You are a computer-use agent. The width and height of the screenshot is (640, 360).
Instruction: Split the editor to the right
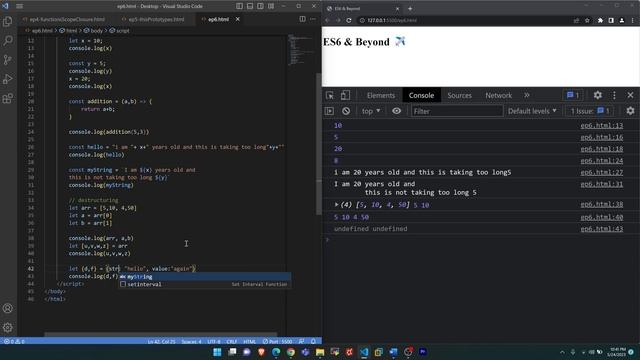[302, 19]
